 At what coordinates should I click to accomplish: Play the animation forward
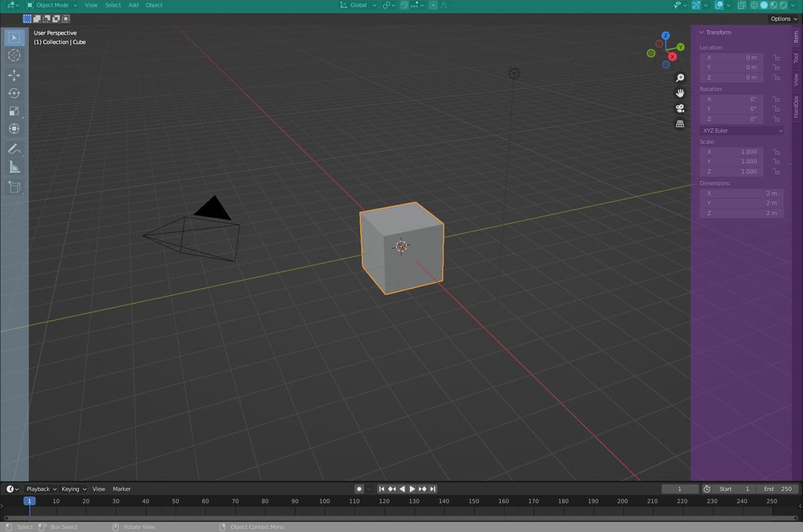click(412, 489)
